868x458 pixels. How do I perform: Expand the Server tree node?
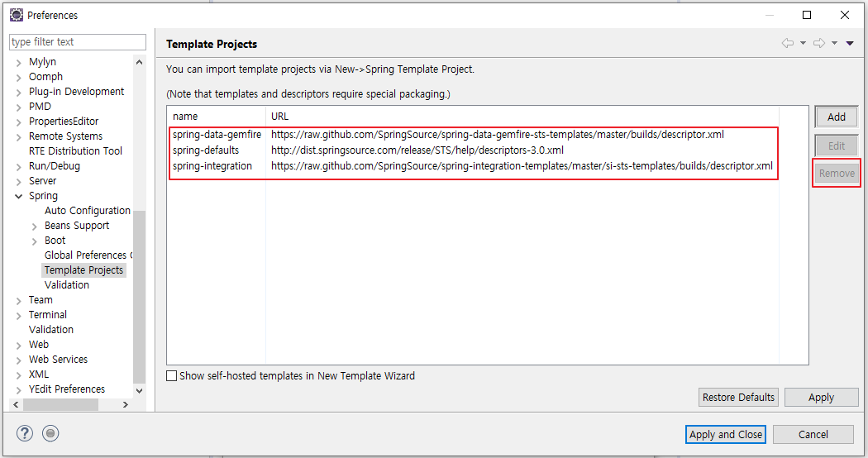19,182
